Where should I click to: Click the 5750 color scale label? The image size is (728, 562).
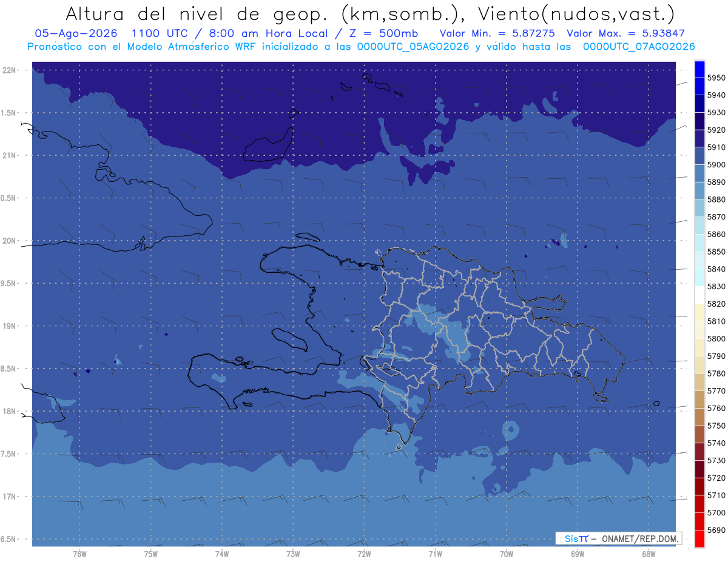(x=716, y=425)
